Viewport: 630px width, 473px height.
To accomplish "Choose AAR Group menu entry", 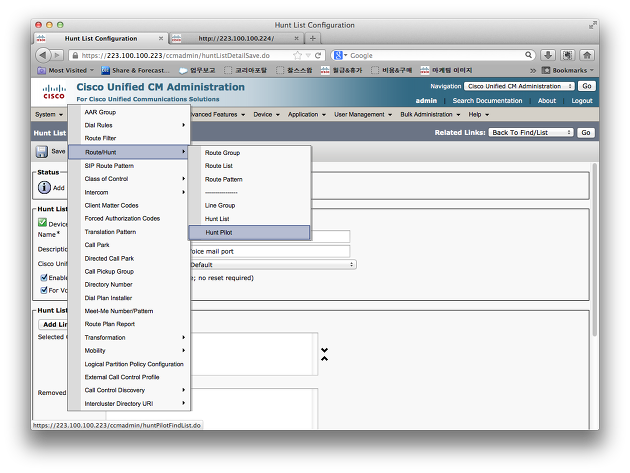I will [129, 112].
